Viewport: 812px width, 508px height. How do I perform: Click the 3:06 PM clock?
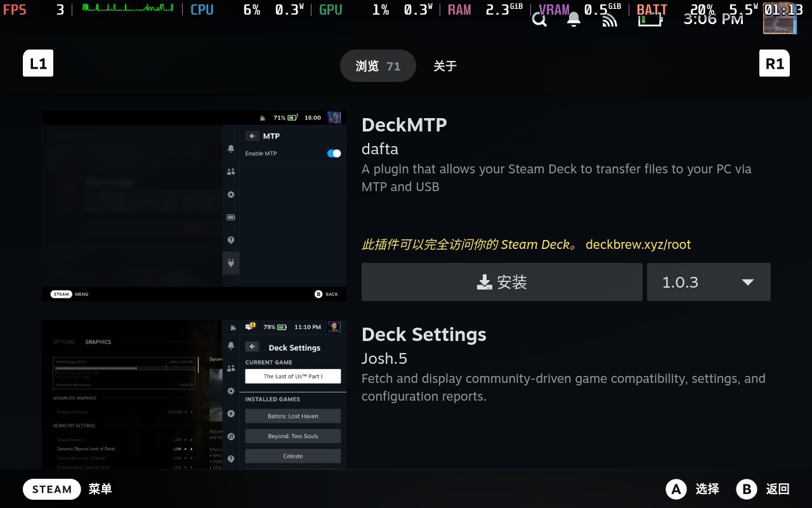pyautogui.click(x=714, y=20)
